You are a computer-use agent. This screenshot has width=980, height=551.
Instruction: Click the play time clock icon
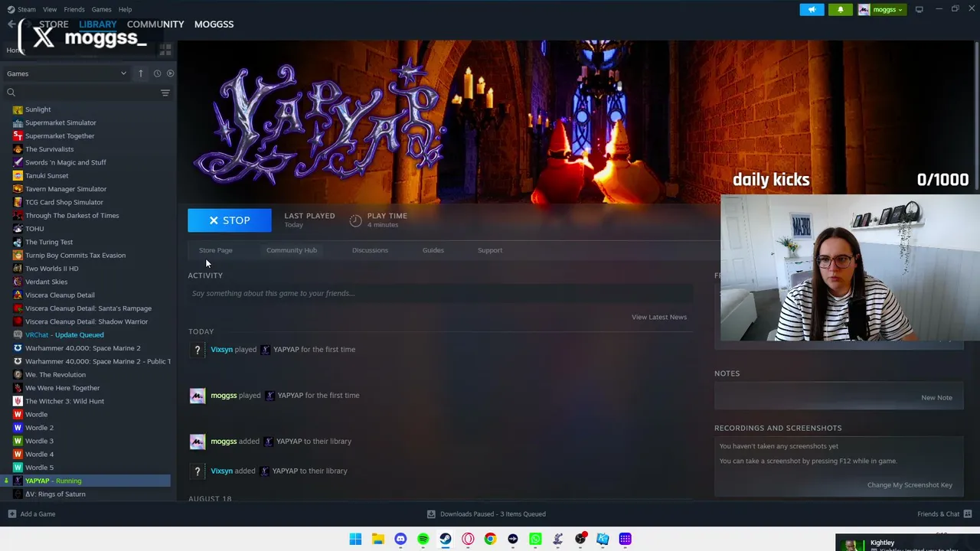click(x=355, y=220)
